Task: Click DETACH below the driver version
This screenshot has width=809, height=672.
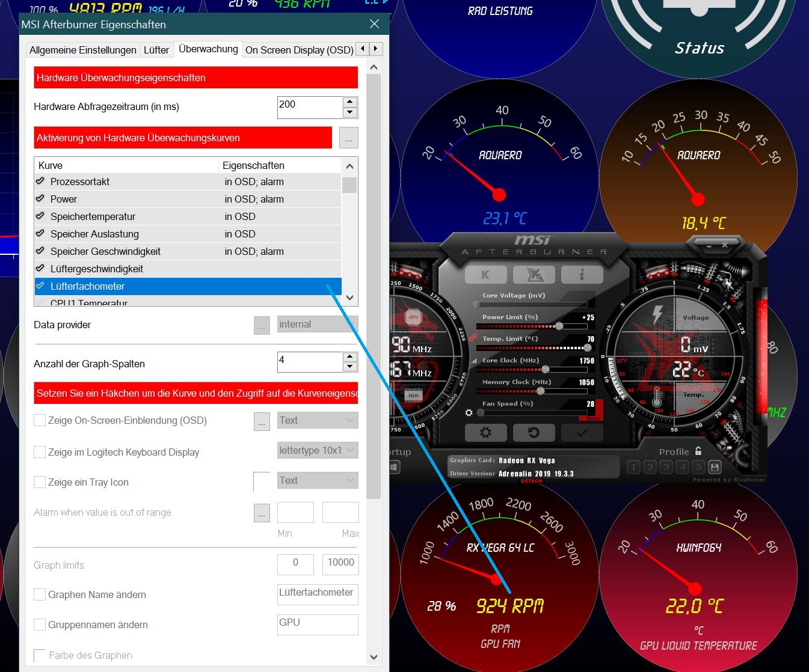Action: pyautogui.click(x=532, y=481)
